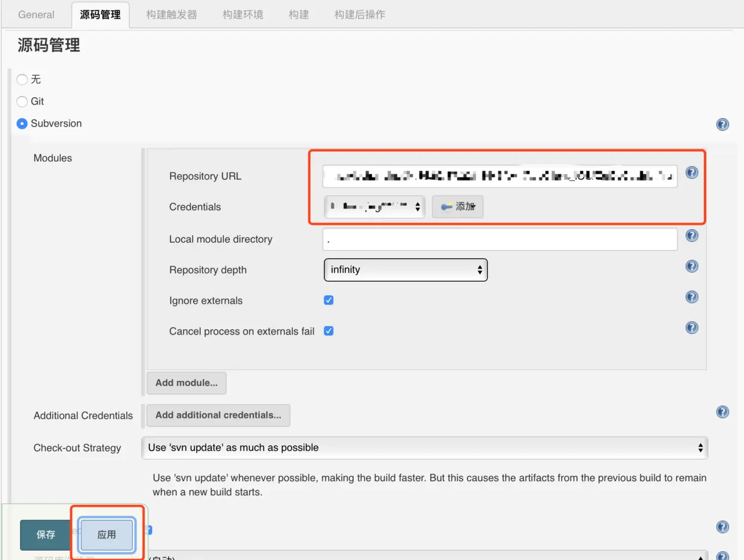Image resolution: width=744 pixels, height=560 pixels.
Task: Toggle Cancel process on externals fail checkbox
Action: click(329, 331)
